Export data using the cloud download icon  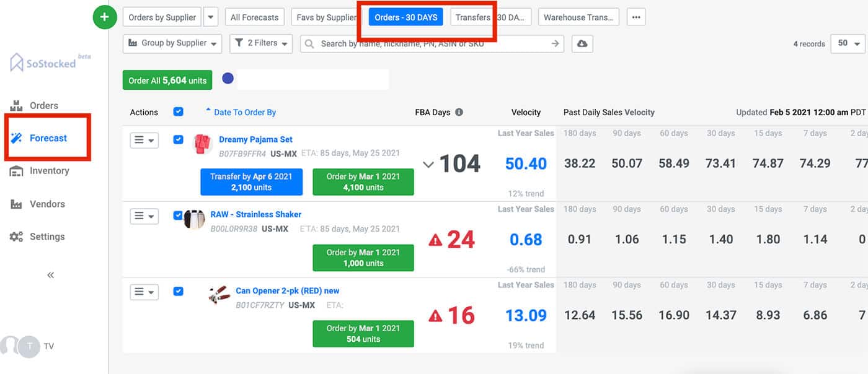[582, 43]
